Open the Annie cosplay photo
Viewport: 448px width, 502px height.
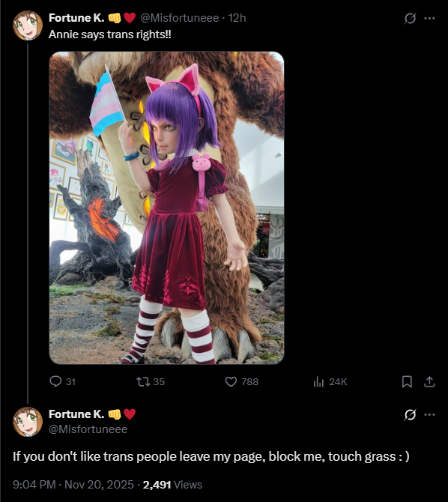[x=166, y=208]
